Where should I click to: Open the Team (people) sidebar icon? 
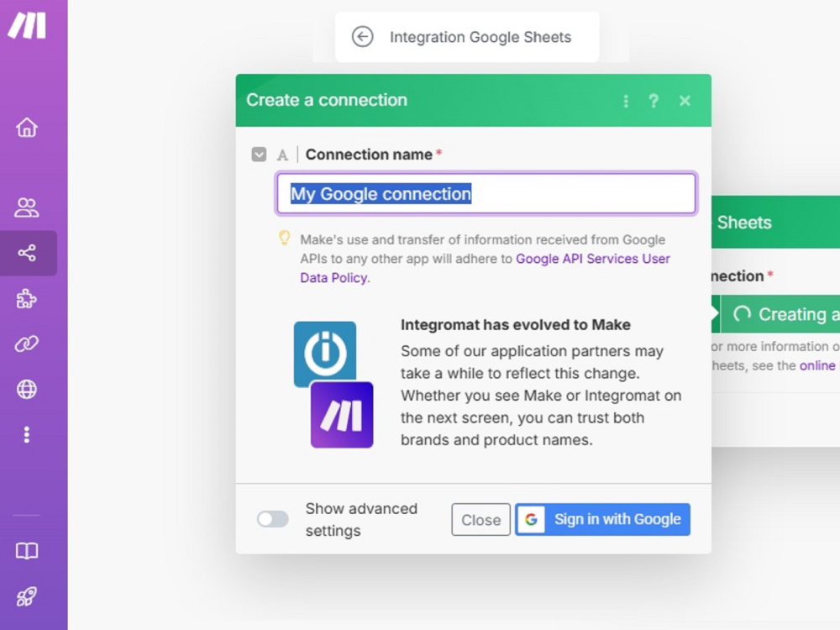coord(27,207)
